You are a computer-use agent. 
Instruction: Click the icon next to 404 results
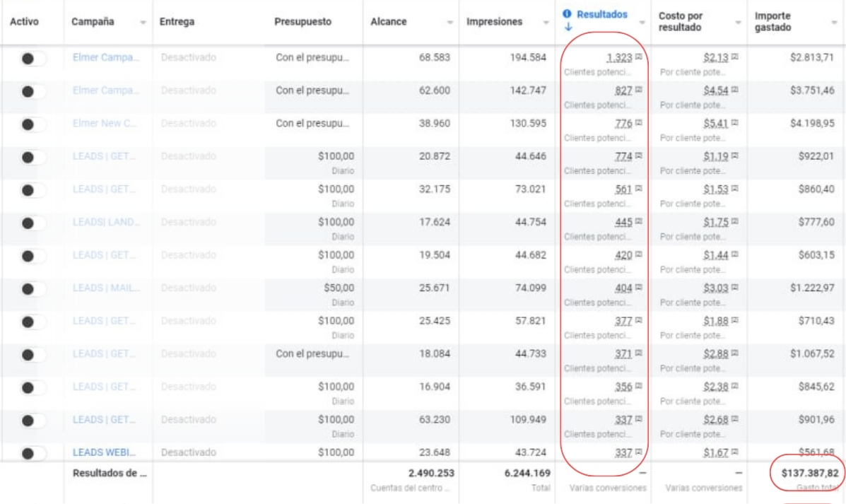639,288
